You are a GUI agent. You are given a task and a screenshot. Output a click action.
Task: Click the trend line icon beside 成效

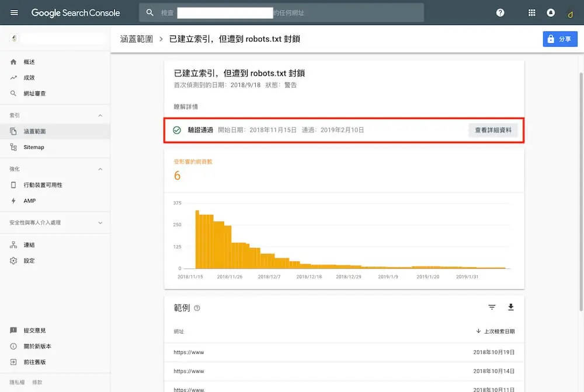[13, 78]
